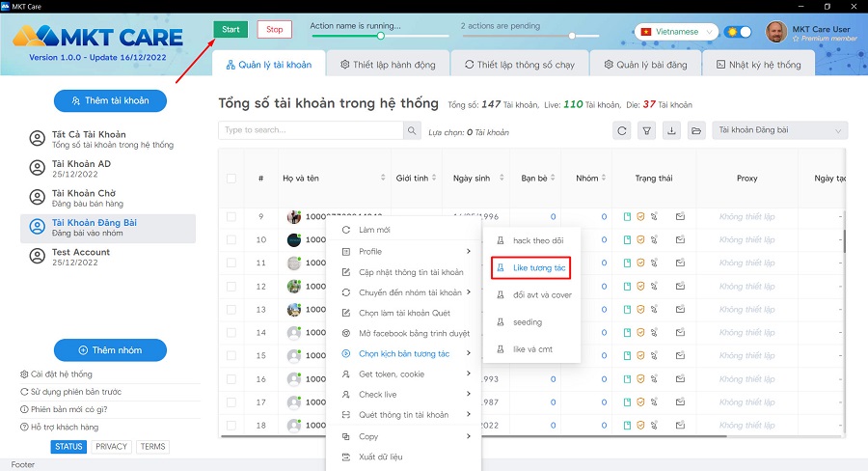Screen dimensions: 868x471
Task: Click the running action progress slider handle
Action: [380, 36]
